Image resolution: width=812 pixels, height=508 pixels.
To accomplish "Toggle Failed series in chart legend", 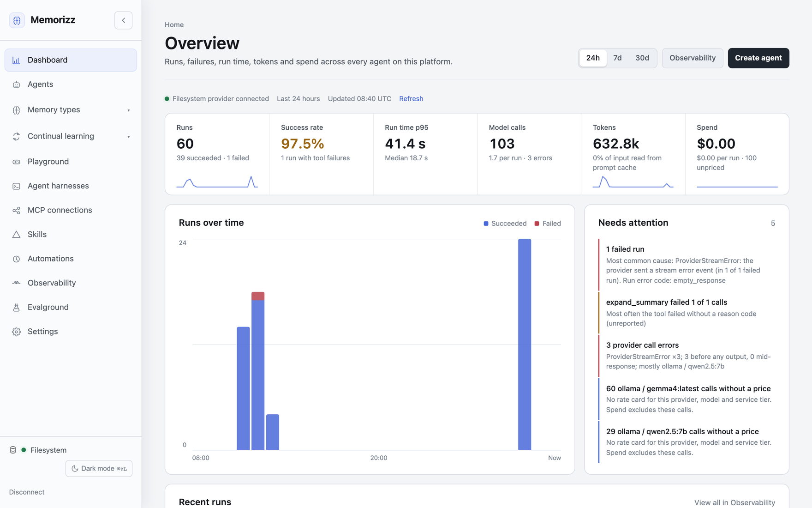I will pyautogui.click(x=548, y=224).
